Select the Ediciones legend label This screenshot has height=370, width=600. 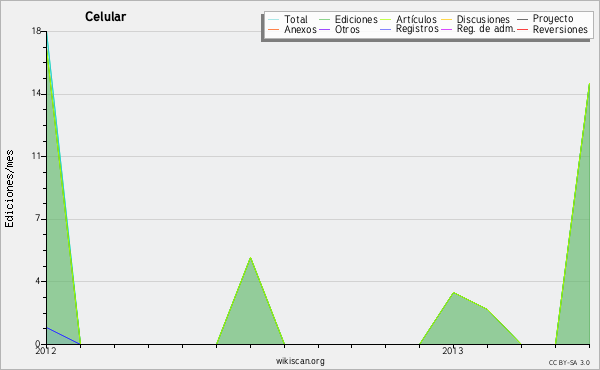click(356, 19)
